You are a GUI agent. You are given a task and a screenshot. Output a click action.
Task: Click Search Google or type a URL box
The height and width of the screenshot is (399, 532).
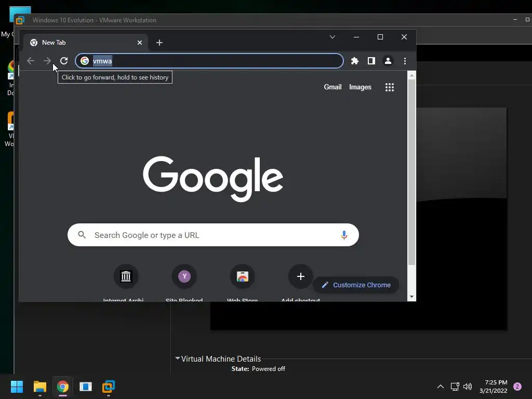(x=213, y=235)
